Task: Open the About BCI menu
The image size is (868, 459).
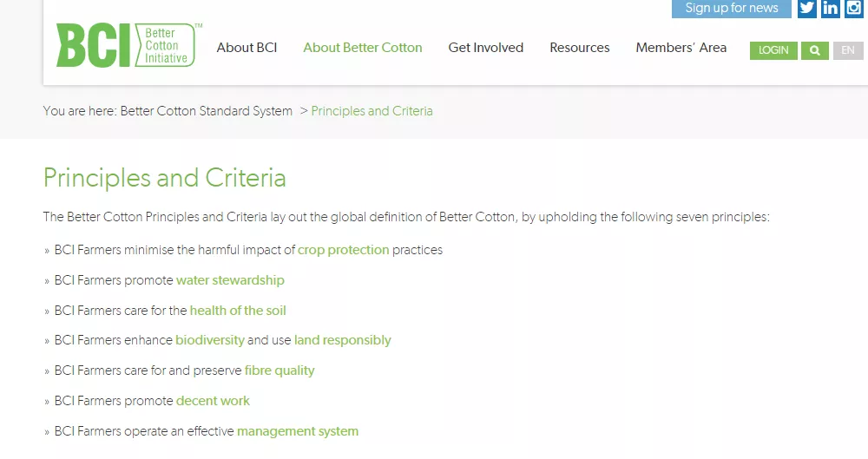Action: [247, 48]
